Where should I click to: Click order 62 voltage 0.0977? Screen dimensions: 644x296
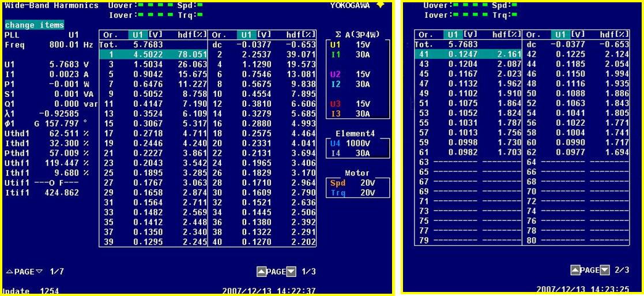tap(571, 152)
